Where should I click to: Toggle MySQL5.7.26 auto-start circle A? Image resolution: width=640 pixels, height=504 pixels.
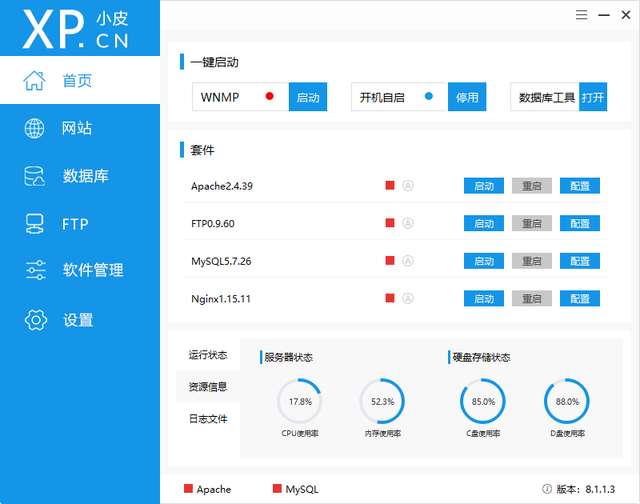[x=408, y=261]
